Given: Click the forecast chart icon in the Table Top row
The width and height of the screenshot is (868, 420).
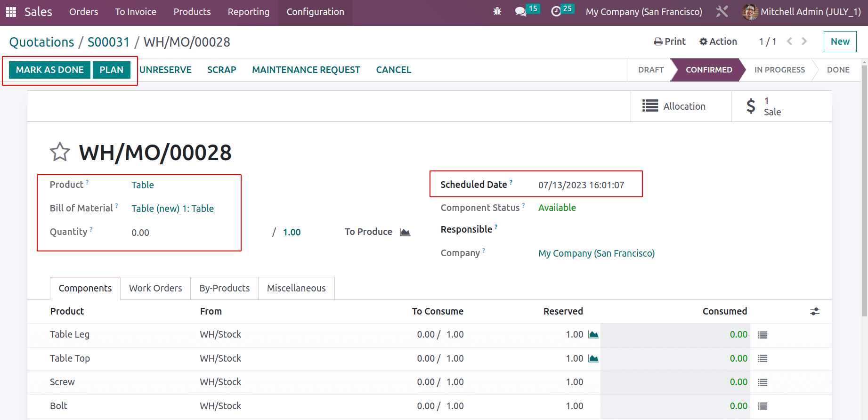Looking at the screenshot, I should point(593,358).
